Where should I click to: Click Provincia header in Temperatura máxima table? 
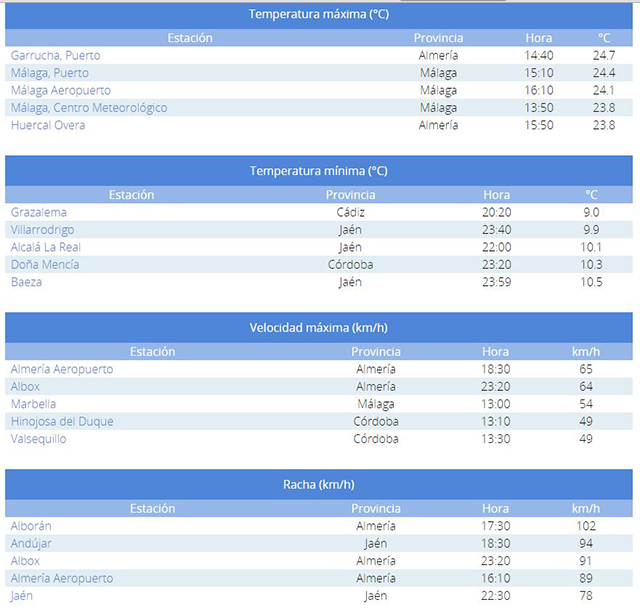(x=438, y=38)
